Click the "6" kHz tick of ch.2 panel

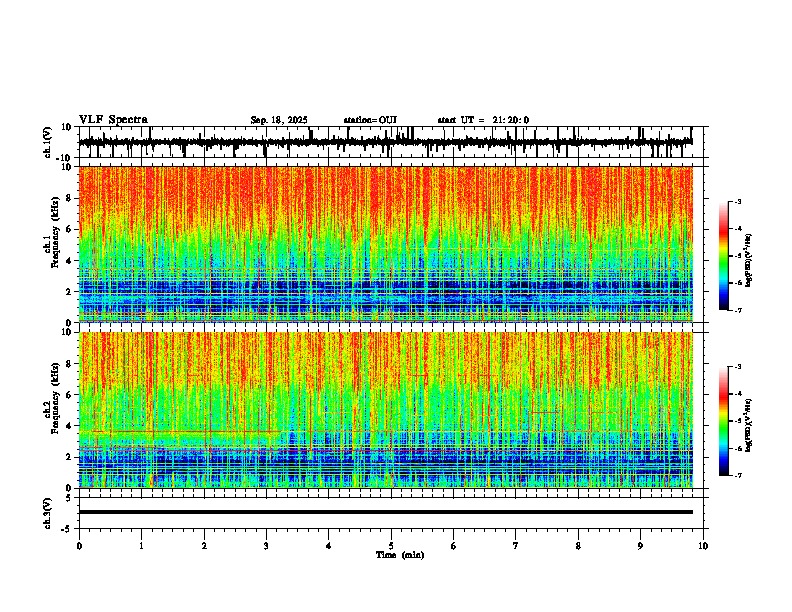(x=69, y=395)
